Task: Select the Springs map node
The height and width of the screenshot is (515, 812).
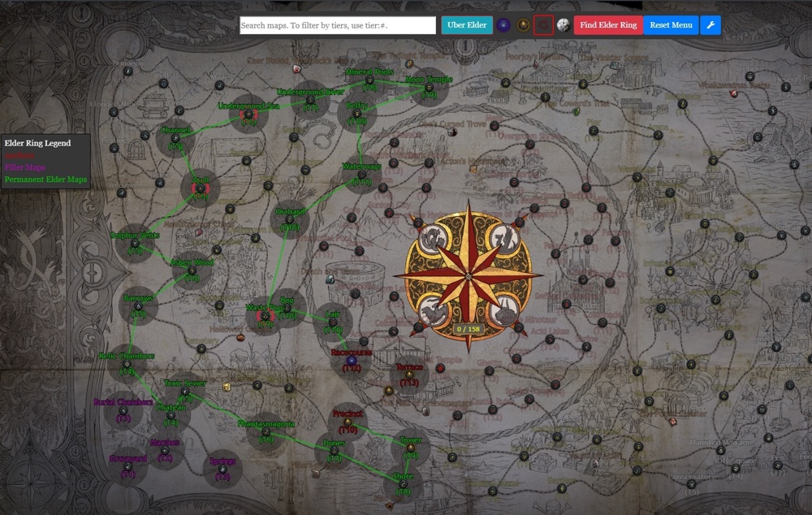Action: (x=222, y=470)
